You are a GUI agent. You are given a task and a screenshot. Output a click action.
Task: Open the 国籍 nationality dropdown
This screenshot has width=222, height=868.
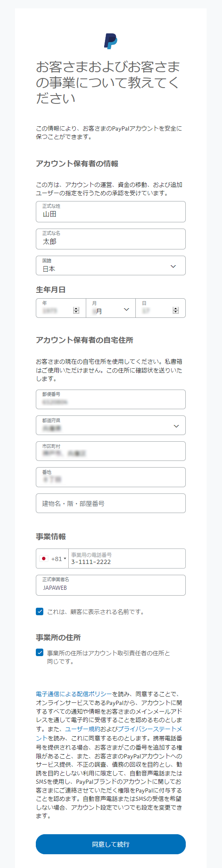click(111, 266)
